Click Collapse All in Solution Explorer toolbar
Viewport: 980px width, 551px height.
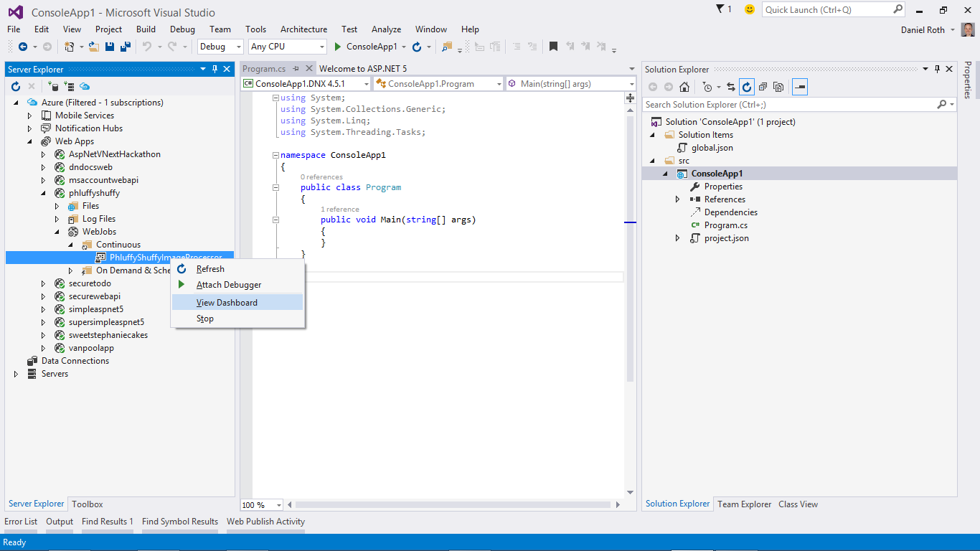(763, 87)
